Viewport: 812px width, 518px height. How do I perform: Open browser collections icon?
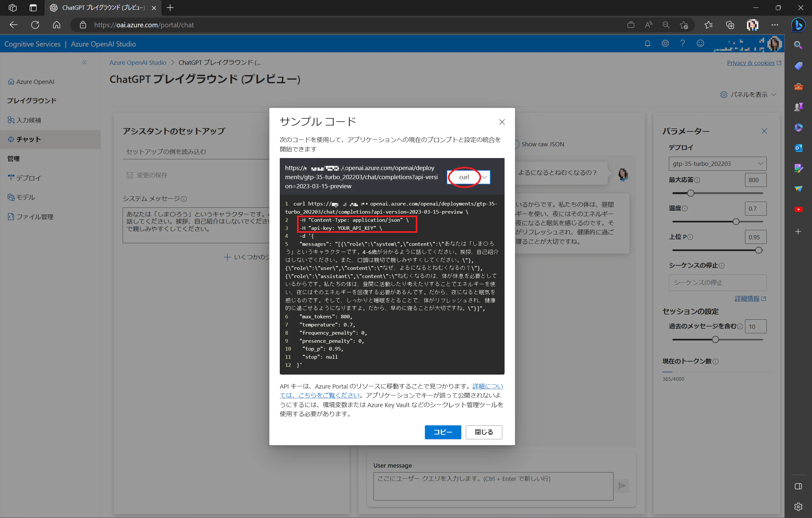coord(730,25)
